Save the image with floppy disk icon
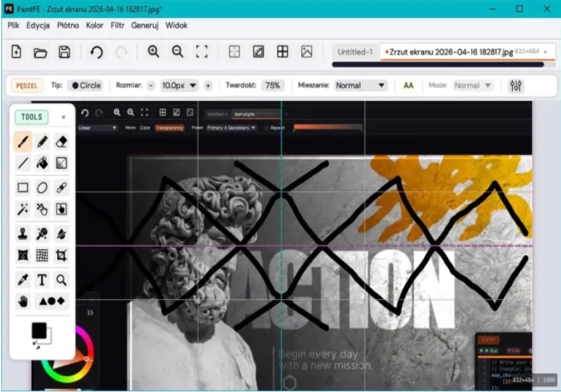 [64, 52]
